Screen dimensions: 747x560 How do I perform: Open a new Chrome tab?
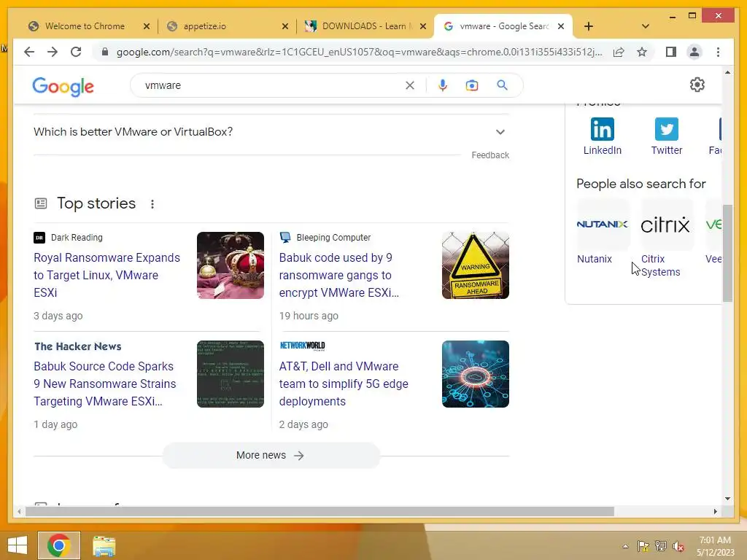pos(589,26)
